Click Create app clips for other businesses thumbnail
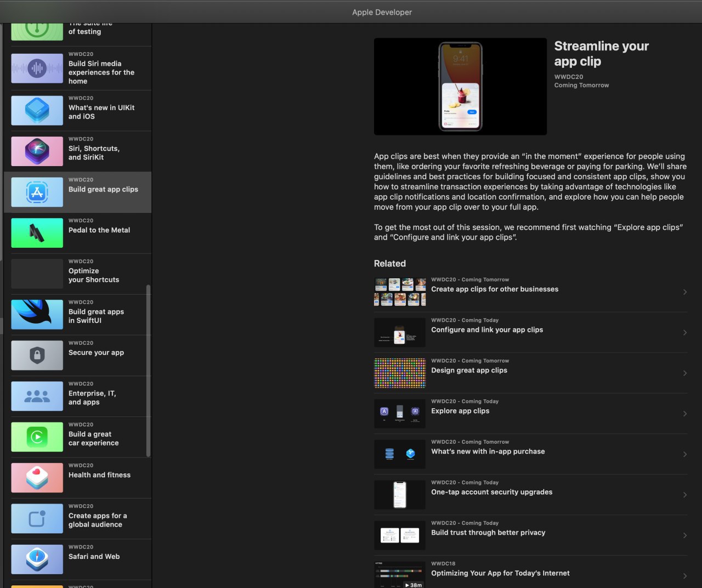702x588 pixels. 400,292
